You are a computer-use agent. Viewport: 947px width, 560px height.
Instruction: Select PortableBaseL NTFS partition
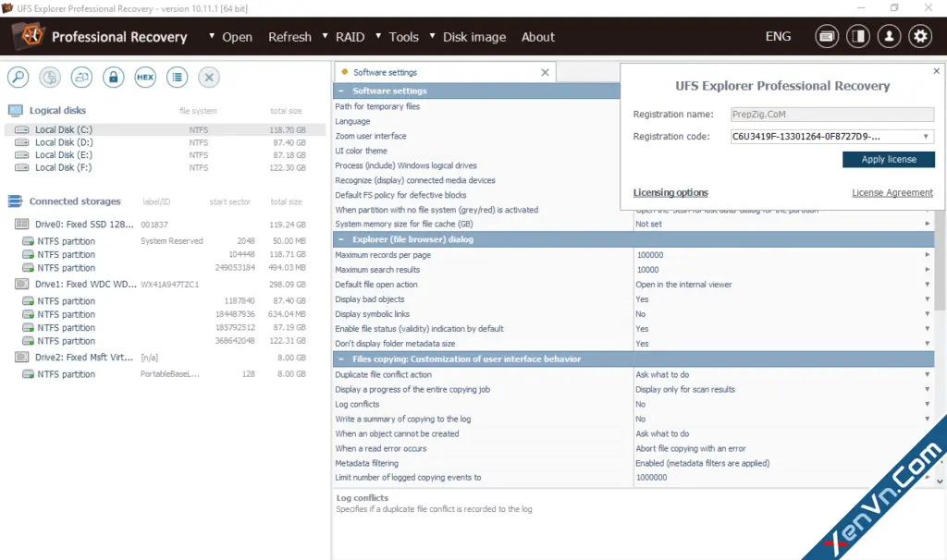[165, 374]
